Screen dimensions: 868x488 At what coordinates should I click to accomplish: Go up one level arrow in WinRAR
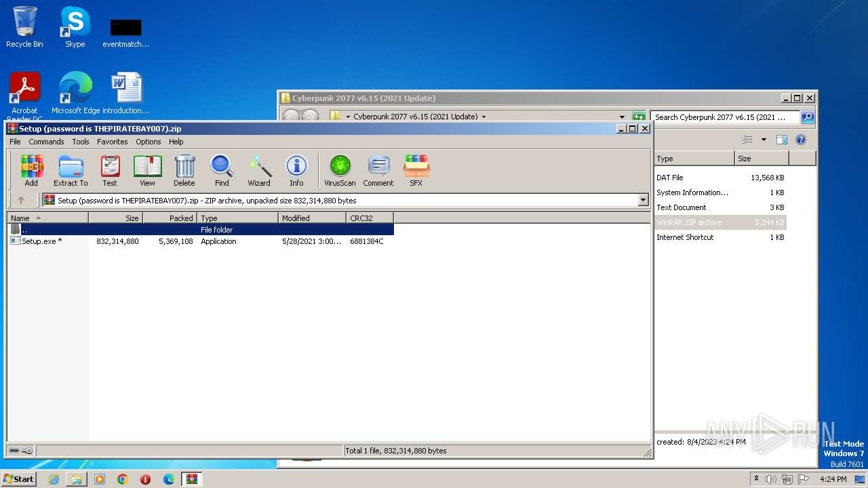[x=21, y=200]
